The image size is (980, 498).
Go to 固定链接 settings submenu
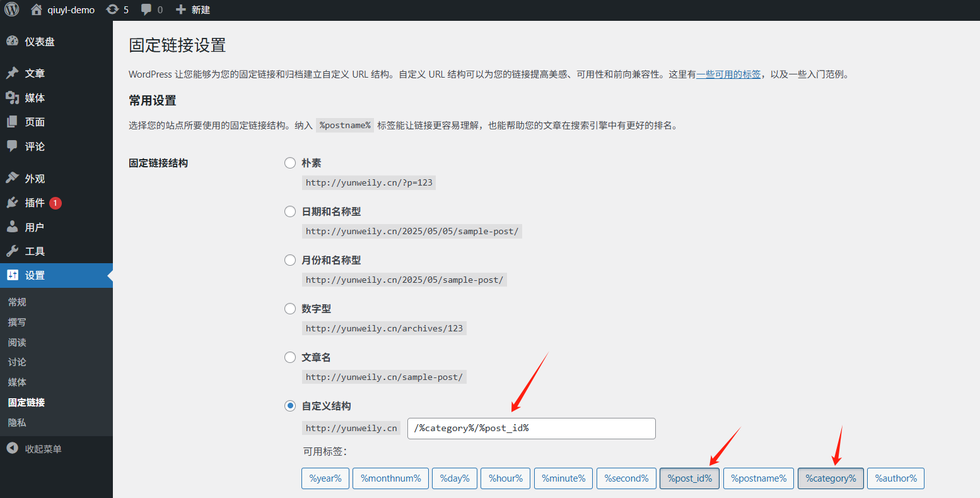click(x=26, y=402)
